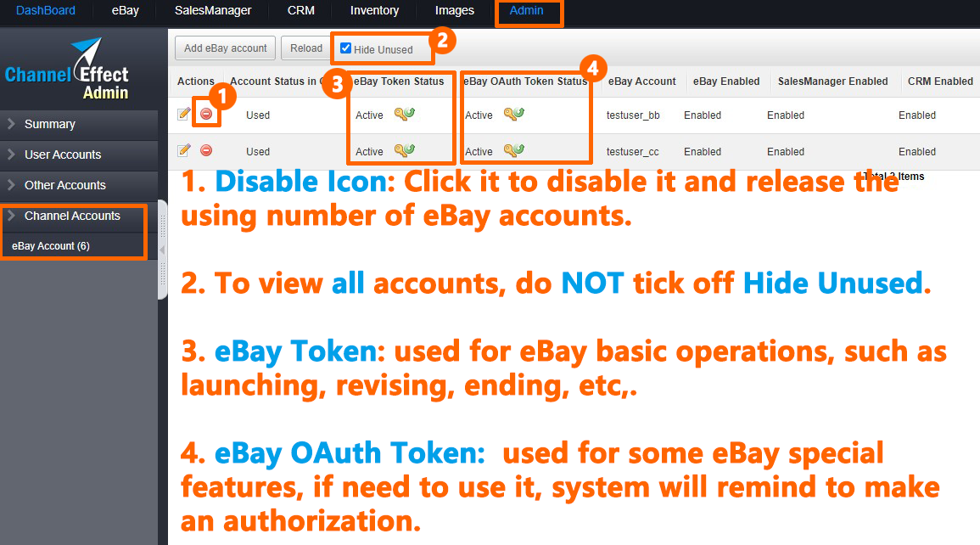This screenshot has width=980, height=545.
Task: Go to the CRM tab
Action: [300, 11]
